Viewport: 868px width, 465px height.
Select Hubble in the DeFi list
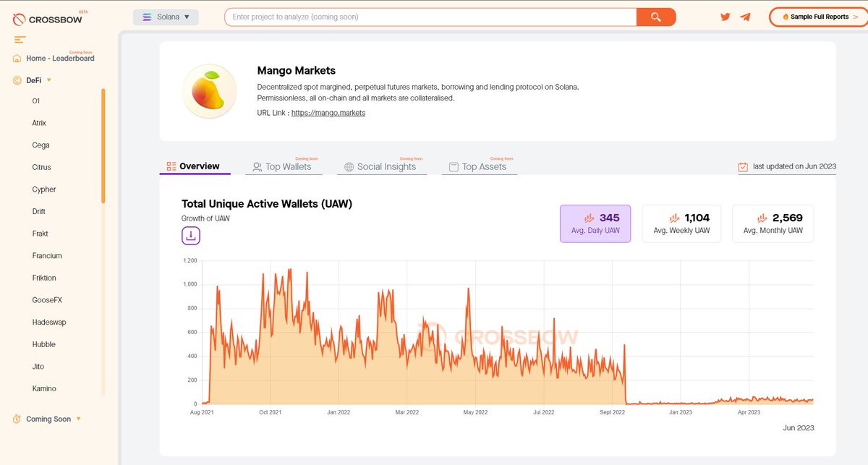click(x=44, y=344)
